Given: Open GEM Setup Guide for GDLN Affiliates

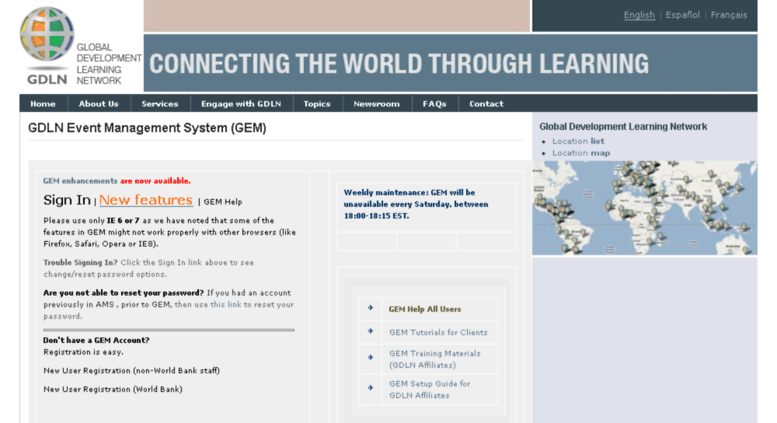Looking at the screenshot, I should pyautogui.click(x=429, y=389).
